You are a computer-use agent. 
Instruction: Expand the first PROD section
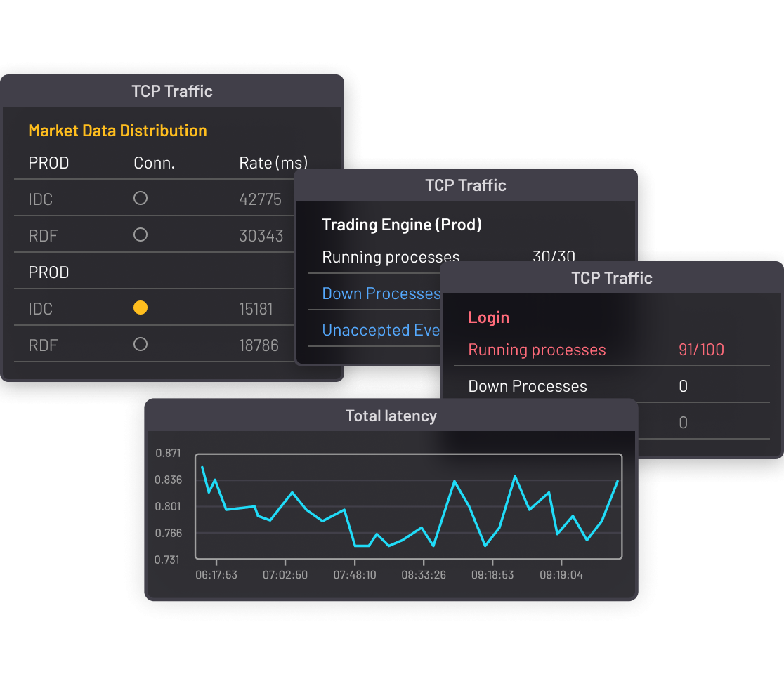[x=48, y=163]
